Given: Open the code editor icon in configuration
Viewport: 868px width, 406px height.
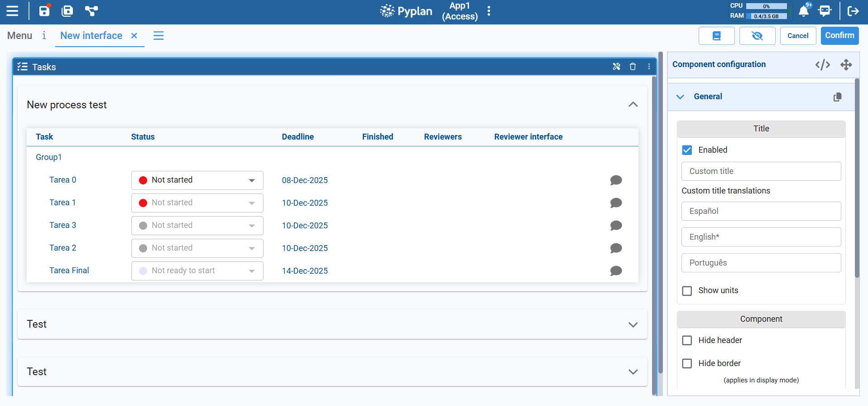Looking at the screenshot, I should (x=822, y=65).
